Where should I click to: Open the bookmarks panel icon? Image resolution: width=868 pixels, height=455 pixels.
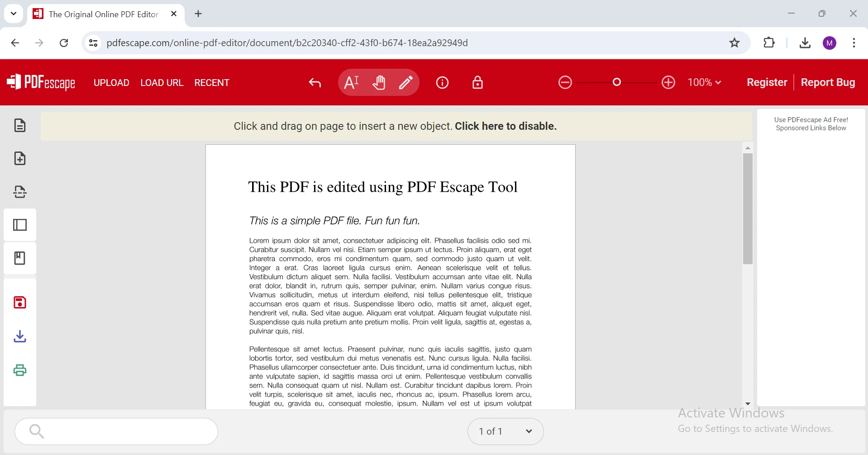click(20, 258)
